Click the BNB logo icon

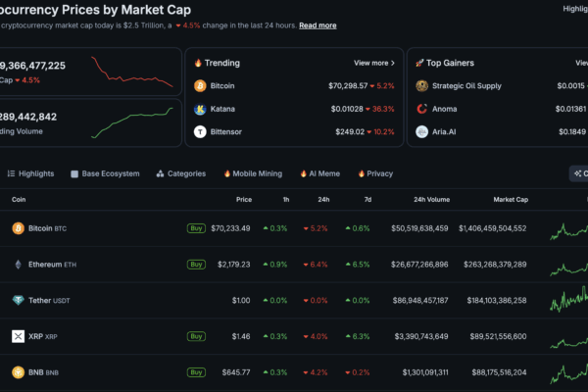click(18, 372)
